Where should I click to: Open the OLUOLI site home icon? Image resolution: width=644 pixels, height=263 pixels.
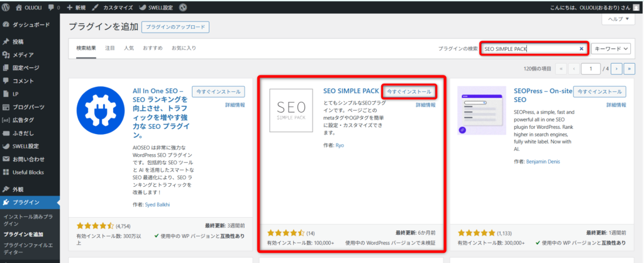(x=18, y=8)
